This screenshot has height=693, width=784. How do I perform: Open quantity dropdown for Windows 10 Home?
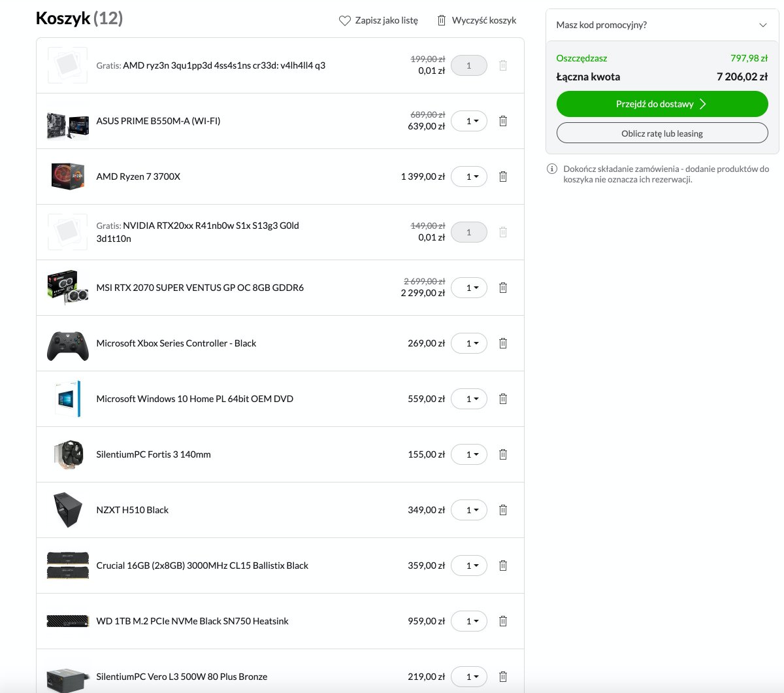pos(469,399)
